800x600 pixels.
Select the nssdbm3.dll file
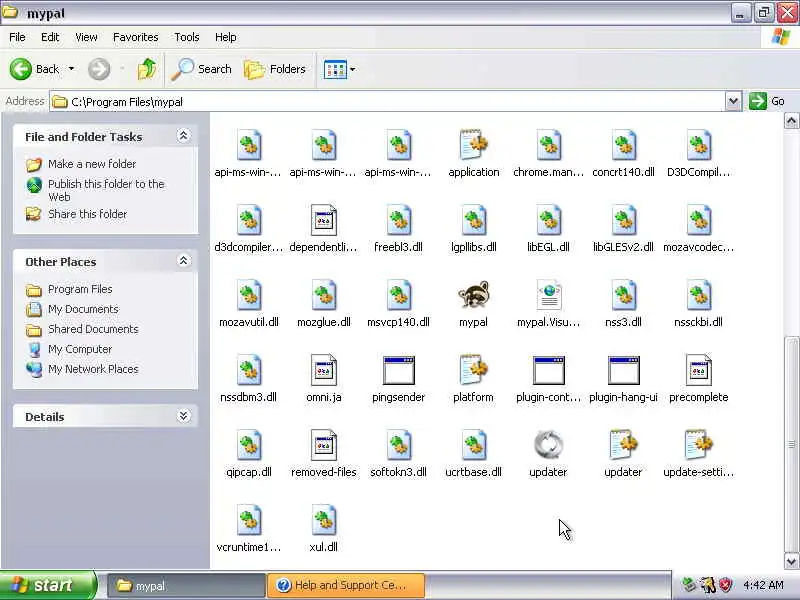(x=248, y=369)
